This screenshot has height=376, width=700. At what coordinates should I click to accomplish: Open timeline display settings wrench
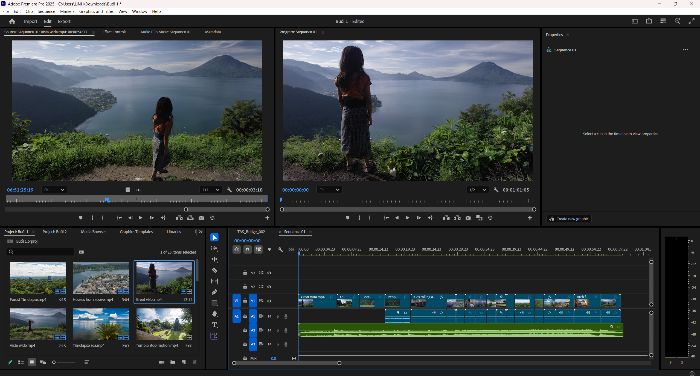(280, 250)
